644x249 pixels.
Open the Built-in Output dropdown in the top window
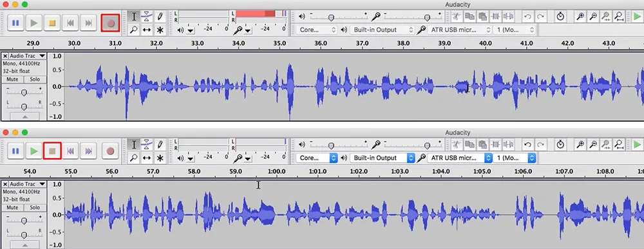[383, 30]
